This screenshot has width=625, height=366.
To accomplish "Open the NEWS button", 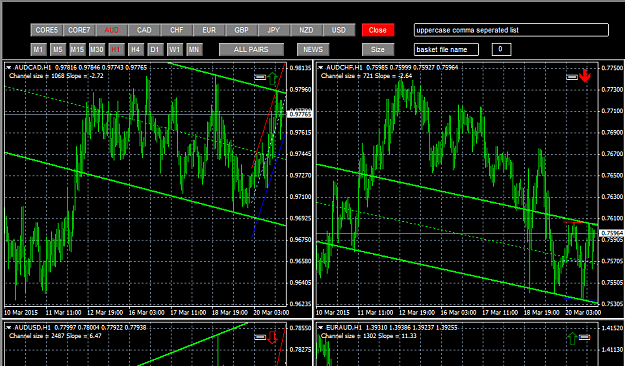I will click(313, 49).
